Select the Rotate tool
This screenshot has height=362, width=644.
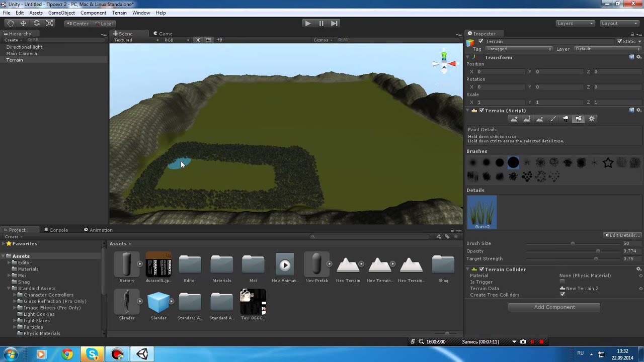36,23
